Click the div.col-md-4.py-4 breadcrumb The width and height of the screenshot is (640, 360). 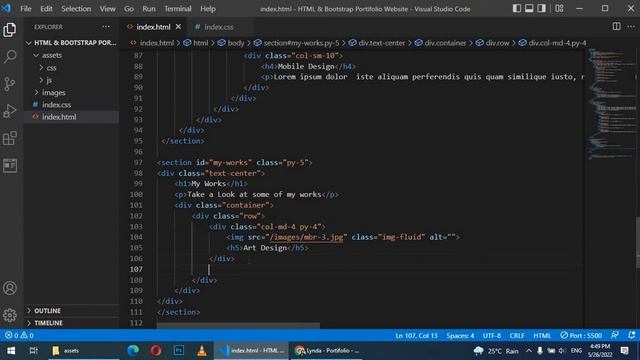coord(553,43)
